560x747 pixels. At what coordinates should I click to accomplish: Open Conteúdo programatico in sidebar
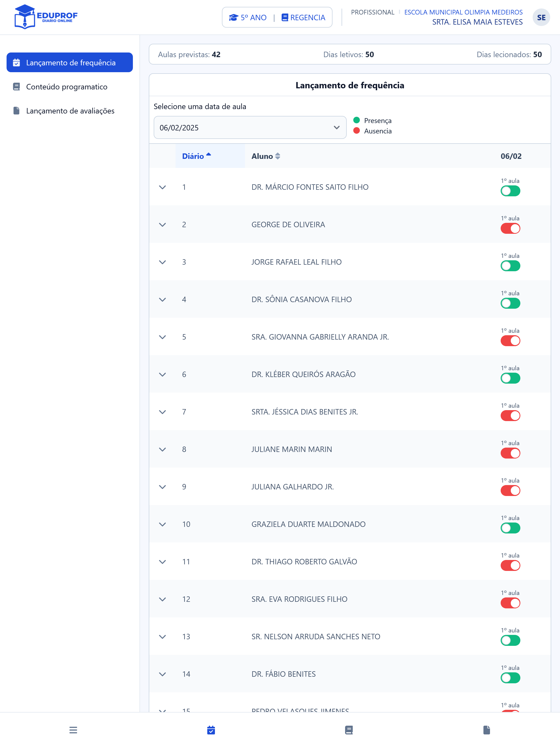tap(69, 87)
